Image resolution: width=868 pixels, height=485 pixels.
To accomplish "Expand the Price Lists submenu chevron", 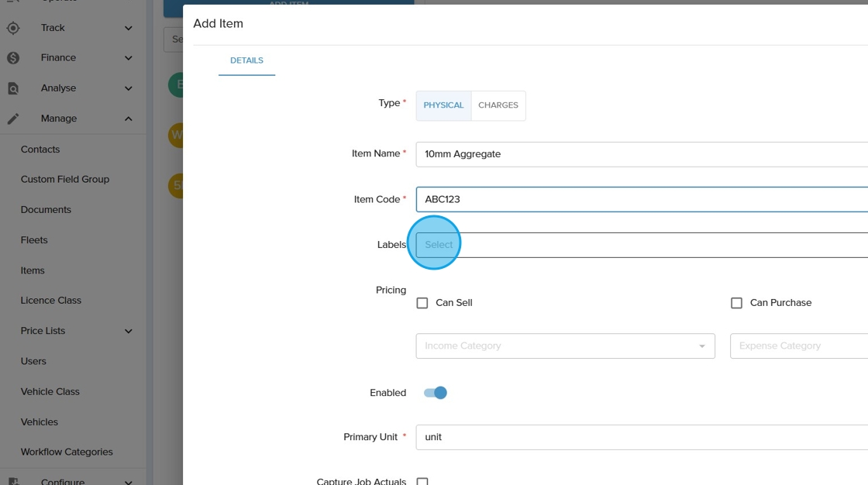I will pos(129,332).
